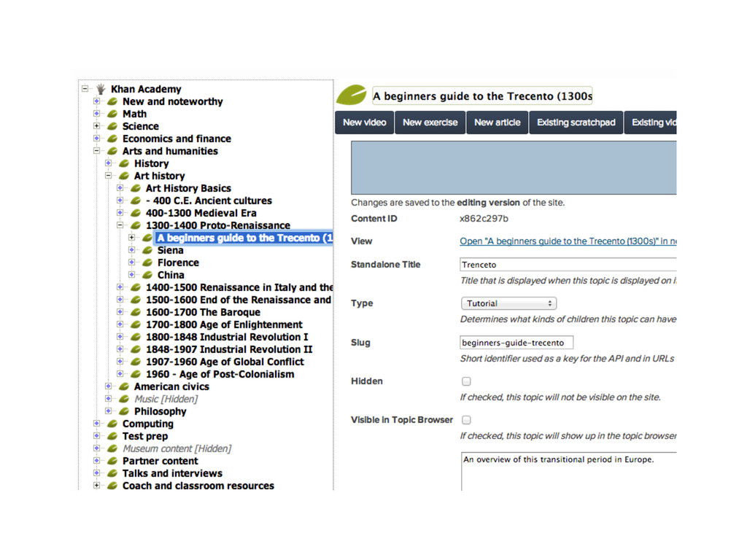Click the leaf icon beside Test prep

point(112,436)
